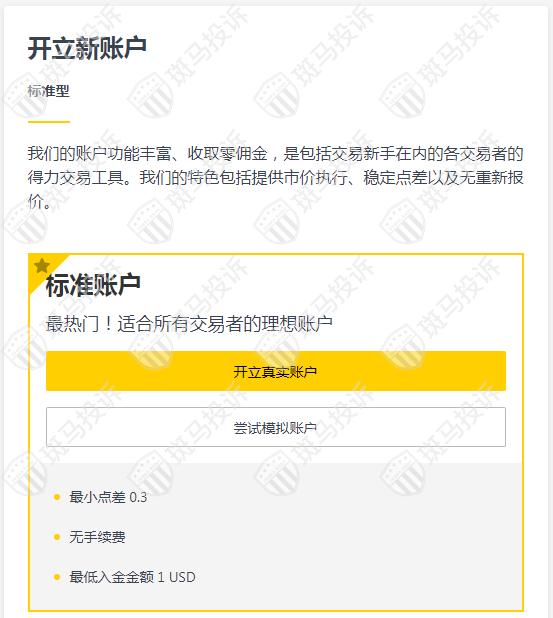
Task: Switch to the 标准型 tab
Action: (48, 91)
